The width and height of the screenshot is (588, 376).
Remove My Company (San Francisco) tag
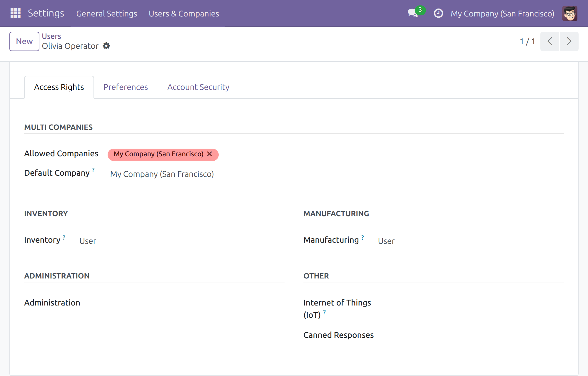(210, 154)
